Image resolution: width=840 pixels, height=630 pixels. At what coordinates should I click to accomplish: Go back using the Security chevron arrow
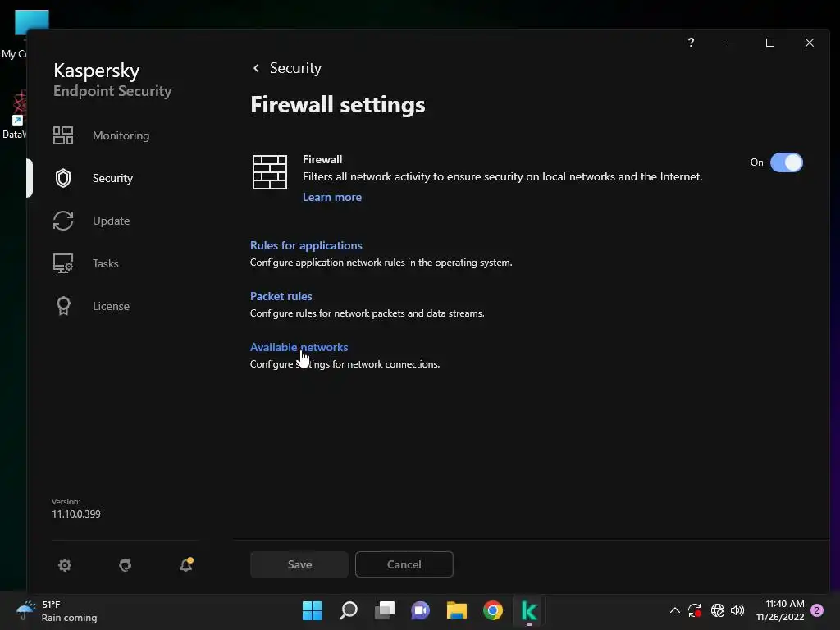(x=256, y=68)
